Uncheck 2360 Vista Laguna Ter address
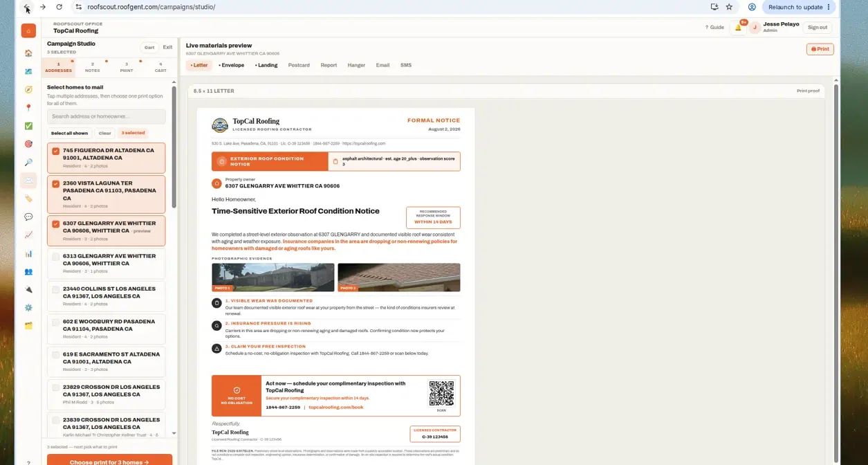The image size is (868, 465). pos(56,183)
